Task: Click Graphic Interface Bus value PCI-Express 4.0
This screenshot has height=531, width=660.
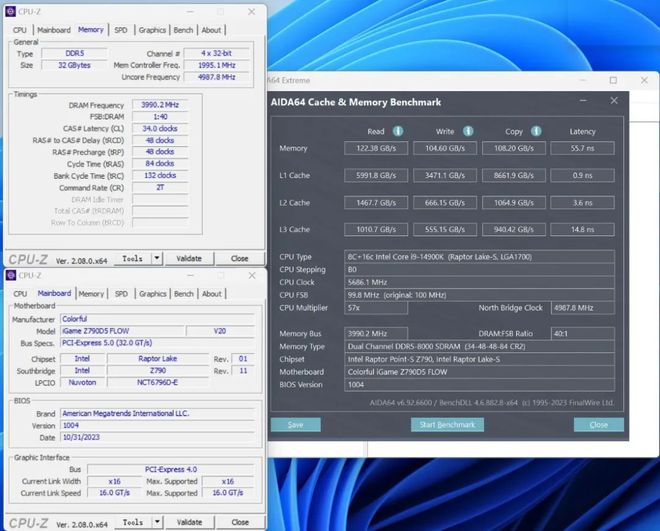Action: (171, 469)
